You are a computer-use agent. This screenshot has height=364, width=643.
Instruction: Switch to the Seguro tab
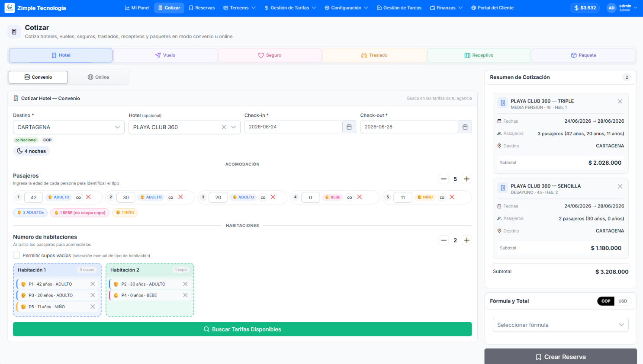270,55
